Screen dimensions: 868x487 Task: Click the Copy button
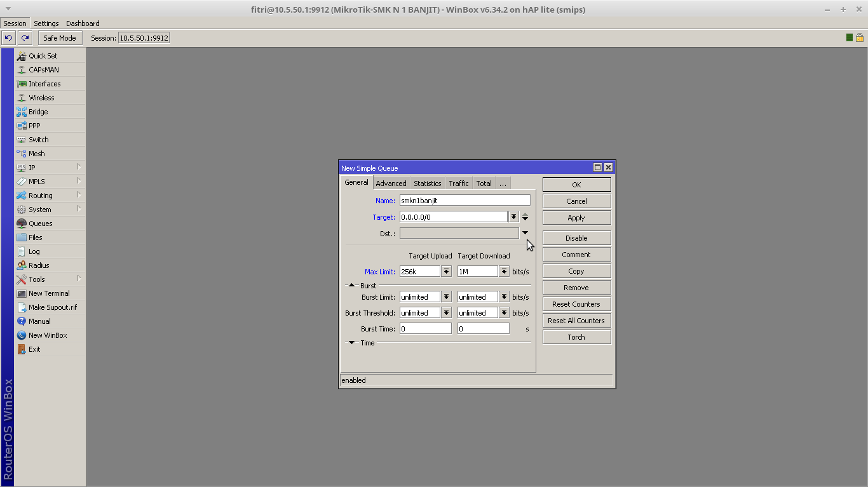pyautogui.click(x=576, y=271)
